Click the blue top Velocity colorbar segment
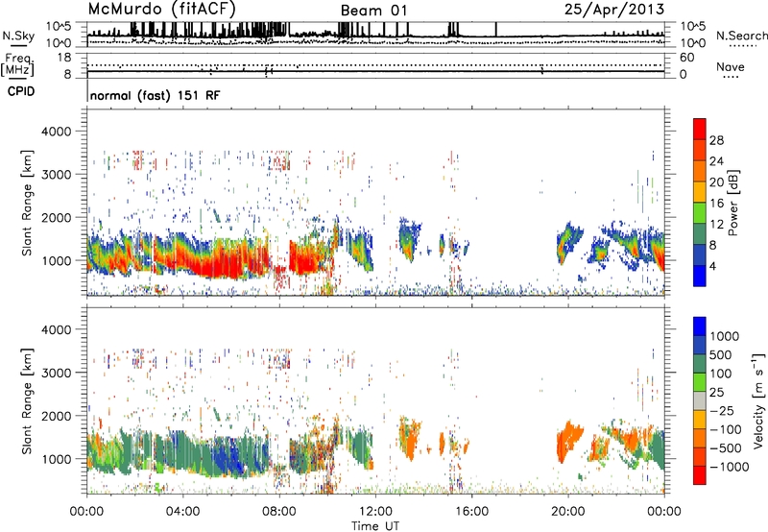Viewport: 768px width, 532px height. (700, 326)
